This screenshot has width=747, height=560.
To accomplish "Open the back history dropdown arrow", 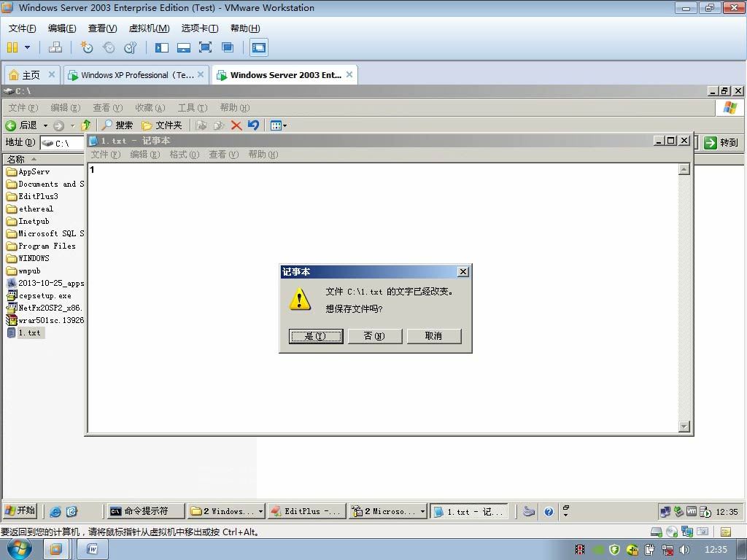I will point(45,125).
